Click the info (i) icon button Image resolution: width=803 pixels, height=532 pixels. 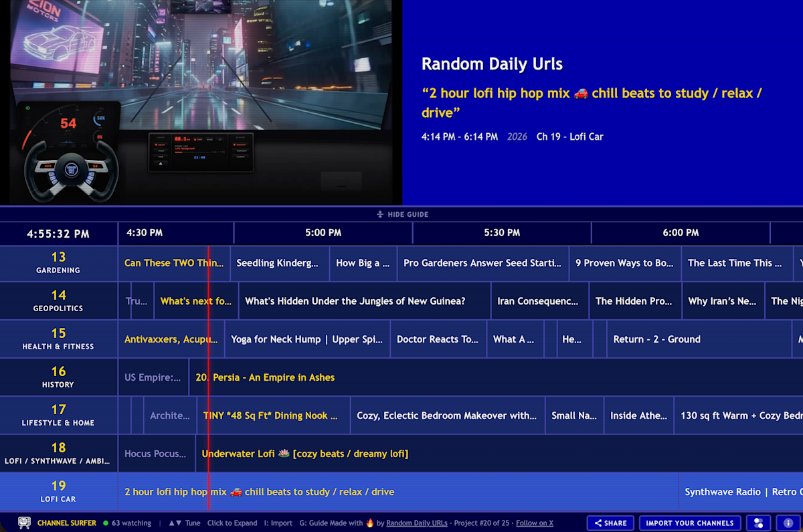click(788, 523)
